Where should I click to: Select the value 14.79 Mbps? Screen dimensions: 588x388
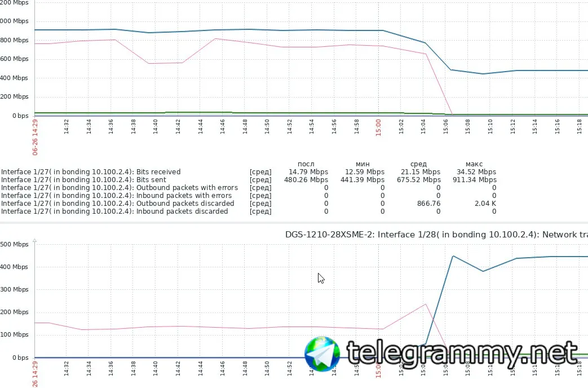click(x=308, y=172)
